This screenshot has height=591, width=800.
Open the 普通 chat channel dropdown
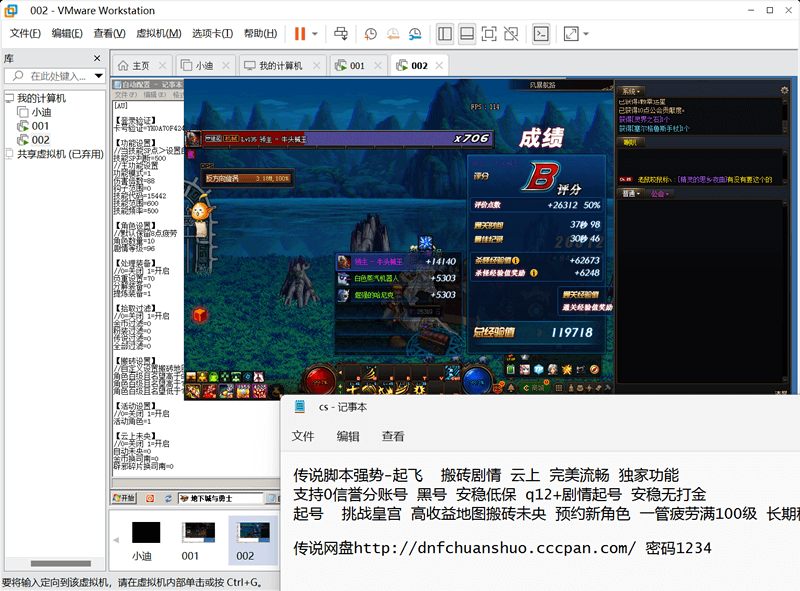pyautogui.click(x=632, y=194)
